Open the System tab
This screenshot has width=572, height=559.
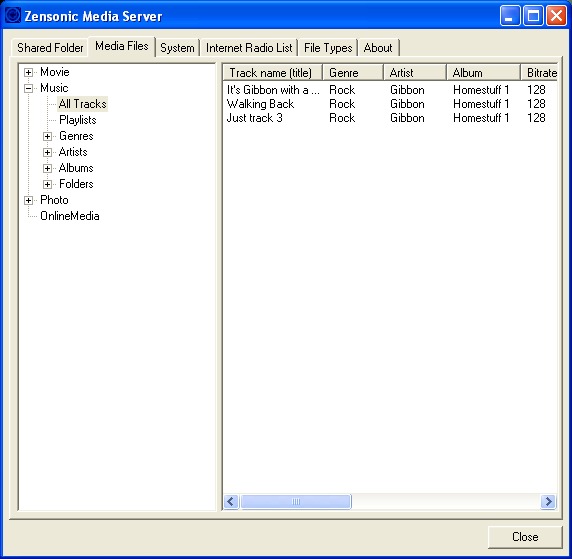(177, 48)
